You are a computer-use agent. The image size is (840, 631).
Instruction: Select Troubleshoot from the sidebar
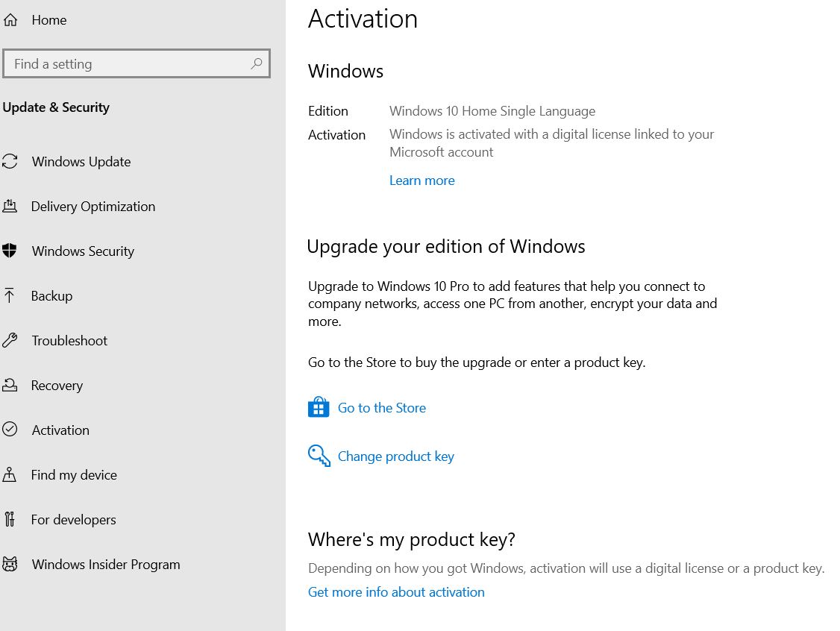tap(69, 341)
